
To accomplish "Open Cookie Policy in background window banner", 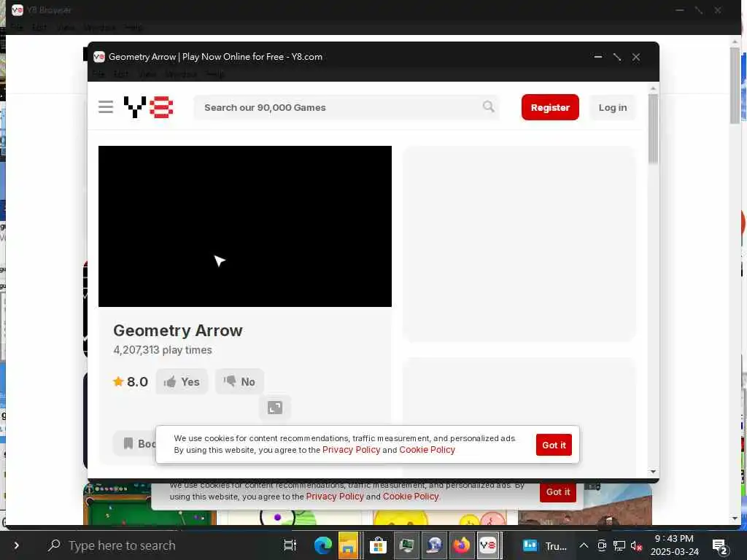I will point(410,496).
